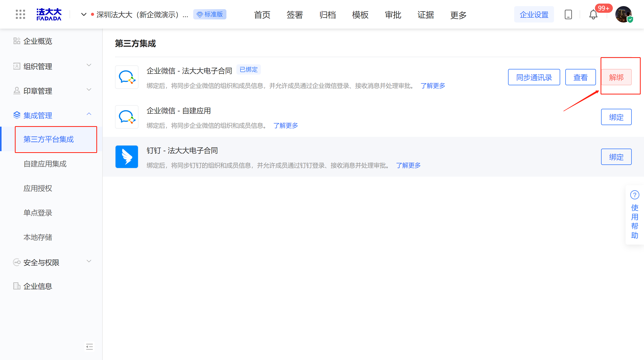Screen dimensions: 644x360
Task: Click the 解绑 button
Action: click(616, 77)
